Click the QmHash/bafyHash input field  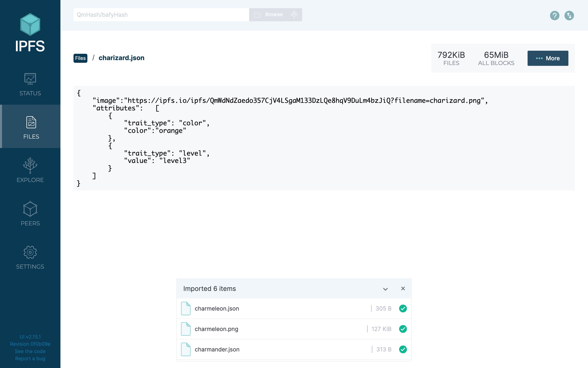(161, 15)
